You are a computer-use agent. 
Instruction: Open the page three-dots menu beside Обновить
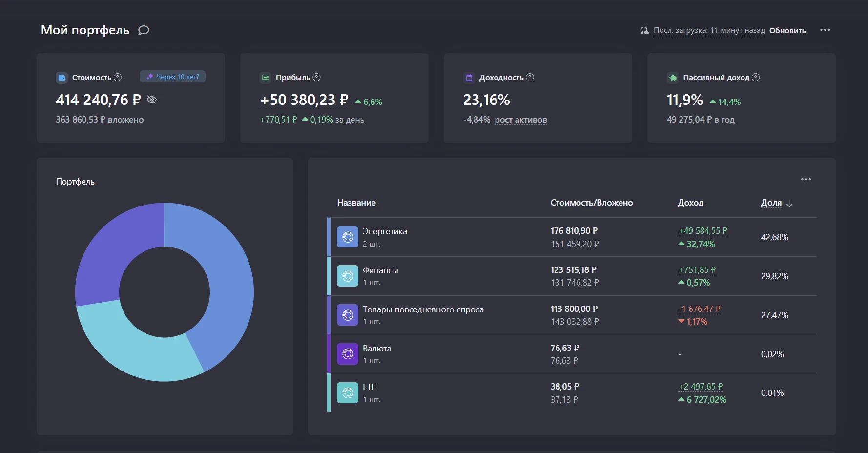(825, 30)
